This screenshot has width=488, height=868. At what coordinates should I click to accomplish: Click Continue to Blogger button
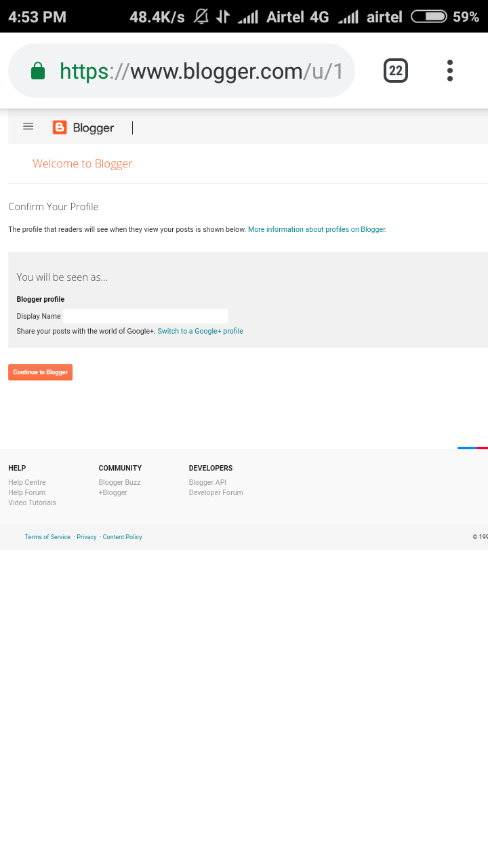[x=40, y=372]
